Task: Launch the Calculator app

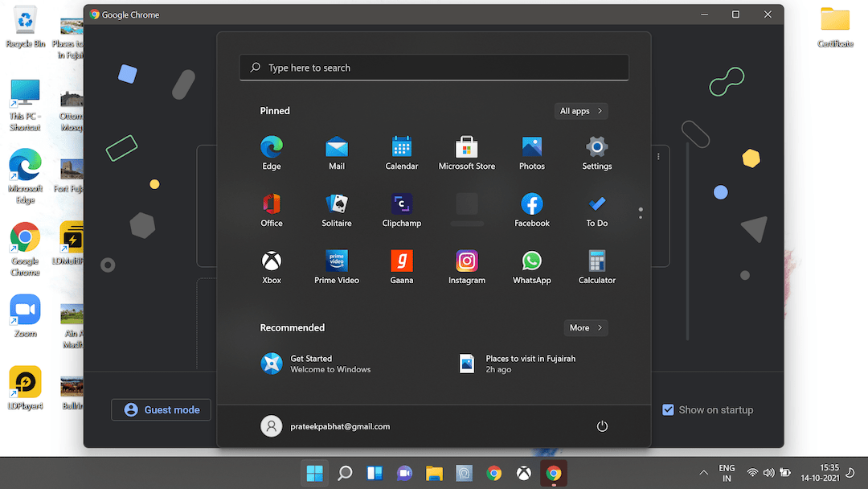Action: coord(596,268)
